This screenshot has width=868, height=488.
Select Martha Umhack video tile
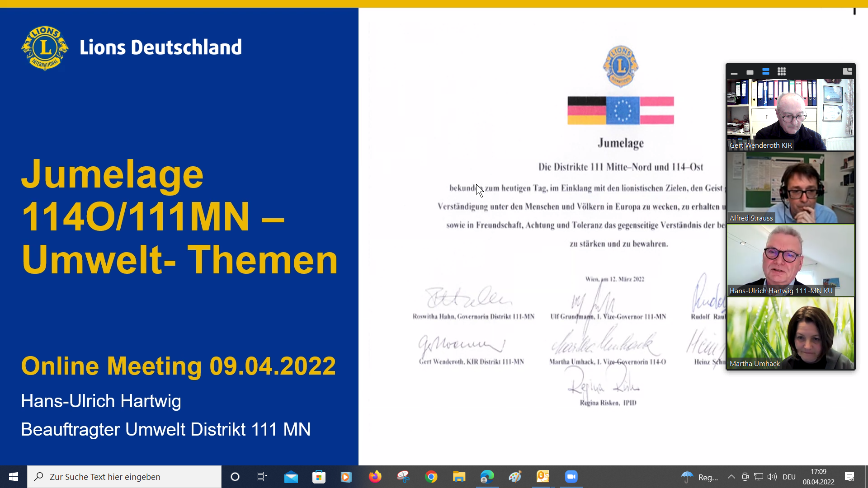coord(790,333)
